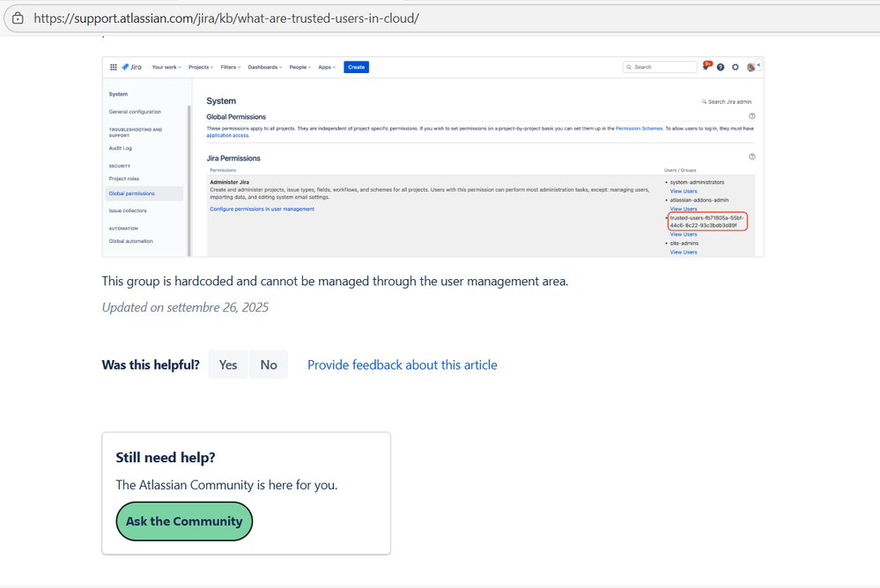Click Search Jira admin in the screenshot
The height and width of the screenshot is (588, 880).
[x=726, y=102]
